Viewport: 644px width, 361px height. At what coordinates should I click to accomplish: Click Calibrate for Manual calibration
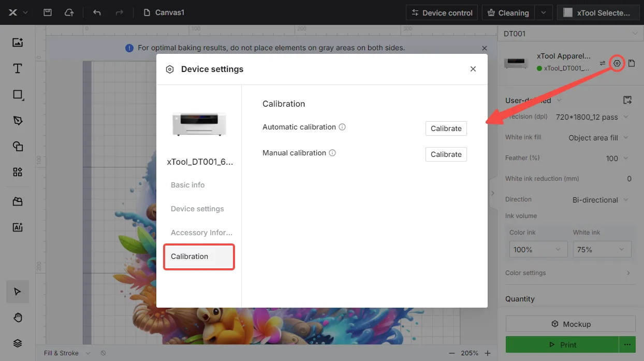pos(446,154)
